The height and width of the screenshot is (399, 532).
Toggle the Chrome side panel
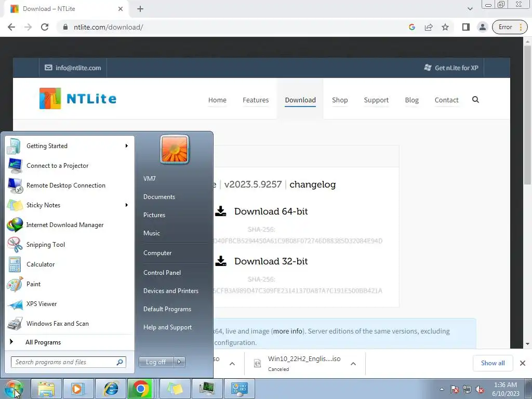(466, 27)
